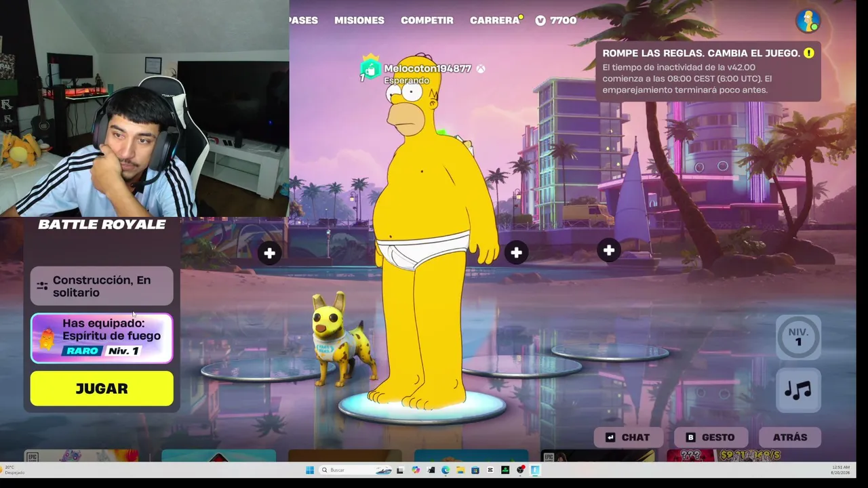Open Microsoft Edge from the taskbar

[x=446, y=470]
